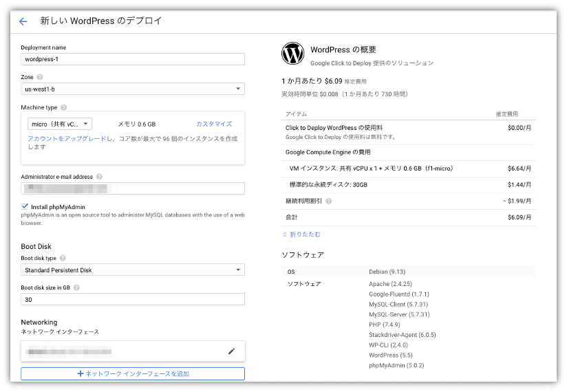The image size is (567, 392).
Task: Add a network interface button
Action: [x=133, y=373]
